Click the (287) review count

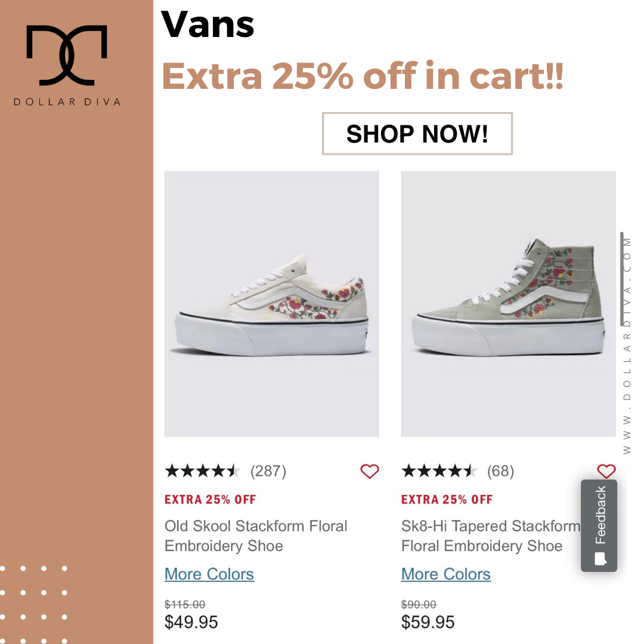click(x=268, y=471)
